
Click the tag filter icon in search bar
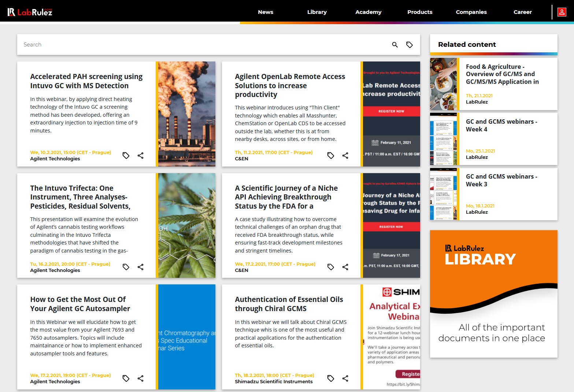tap(410, 45)
